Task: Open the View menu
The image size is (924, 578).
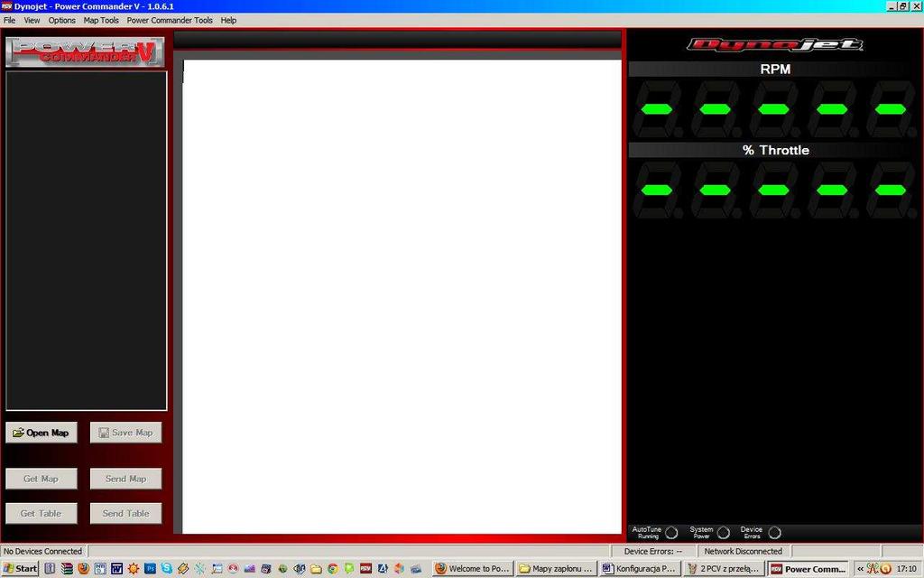Action: tap(32, 20)
